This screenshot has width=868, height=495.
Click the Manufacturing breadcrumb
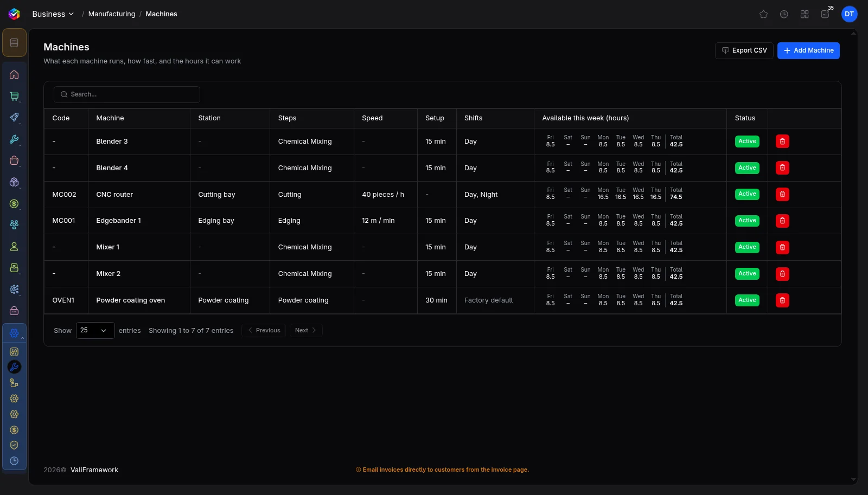click(112, 14)
